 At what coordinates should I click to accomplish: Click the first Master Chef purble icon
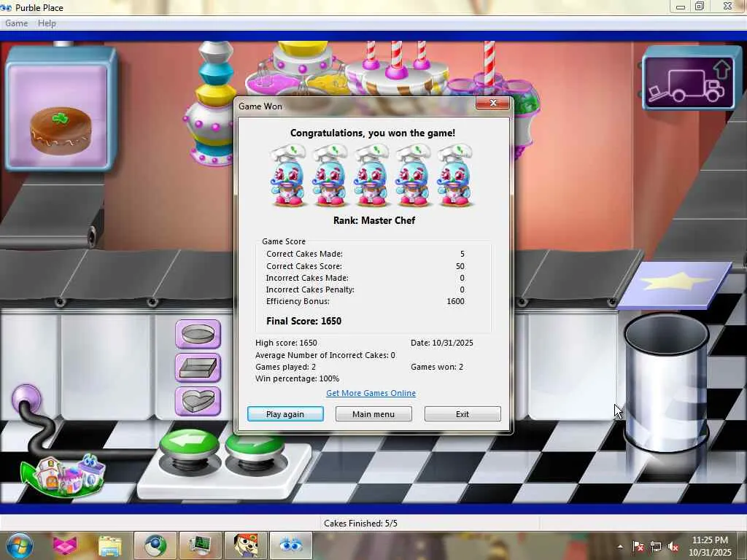click(287, 176)
